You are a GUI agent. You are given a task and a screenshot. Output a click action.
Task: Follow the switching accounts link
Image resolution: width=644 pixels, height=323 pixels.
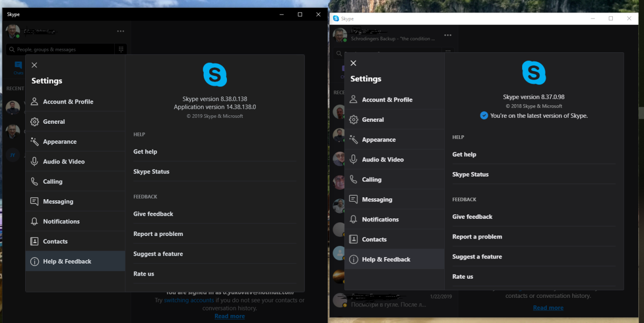point(189,300)
